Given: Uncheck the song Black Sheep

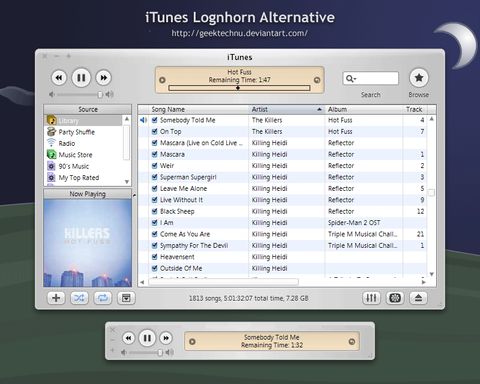Looking at the screenshot, I should [154, 211].
